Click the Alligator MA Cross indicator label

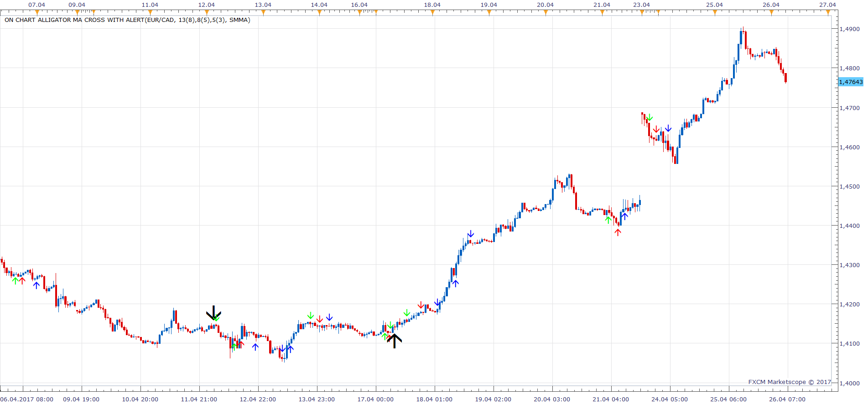[x=127, y=20]
